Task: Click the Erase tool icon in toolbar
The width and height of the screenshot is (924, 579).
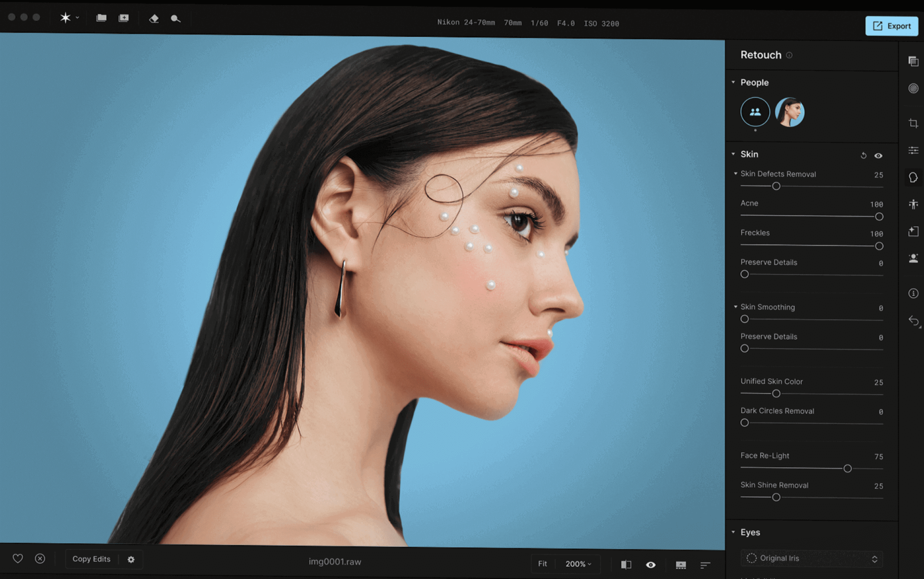Action: [153, 18]
